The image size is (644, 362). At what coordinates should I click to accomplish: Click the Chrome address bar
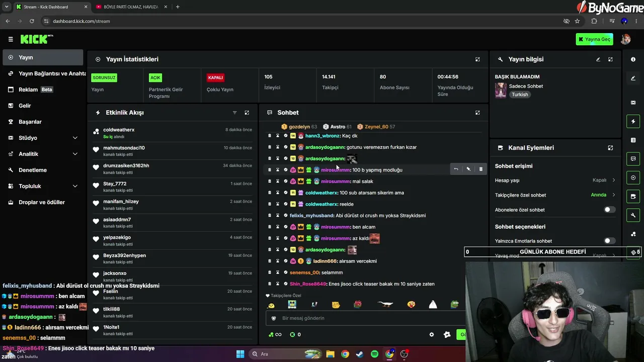[x=302, y=21]
